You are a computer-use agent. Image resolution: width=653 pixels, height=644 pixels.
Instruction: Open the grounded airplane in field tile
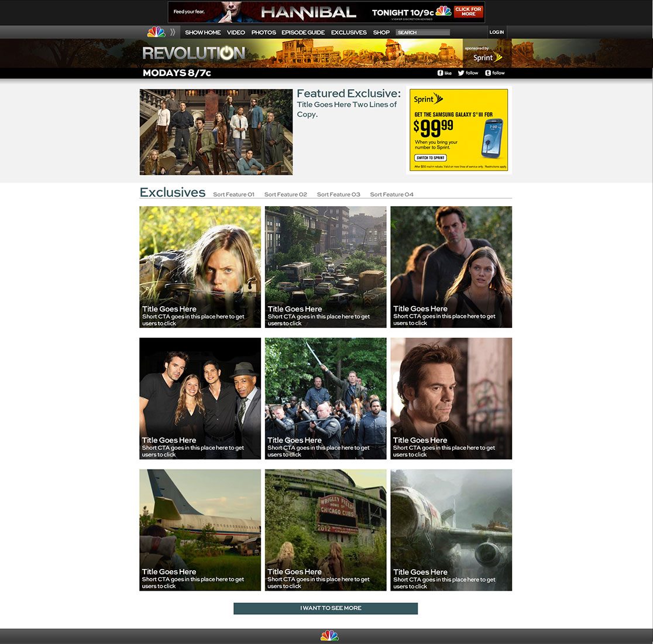(x=200, y=530)
